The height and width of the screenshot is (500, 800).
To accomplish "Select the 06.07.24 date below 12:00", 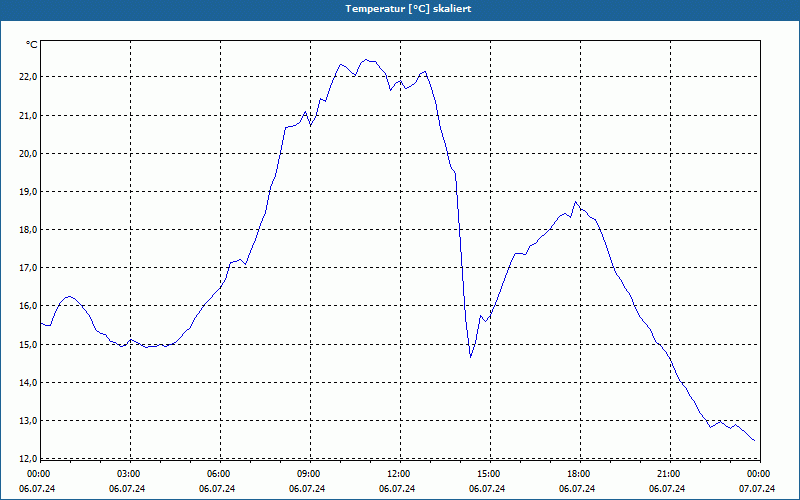I will point(397,489).
